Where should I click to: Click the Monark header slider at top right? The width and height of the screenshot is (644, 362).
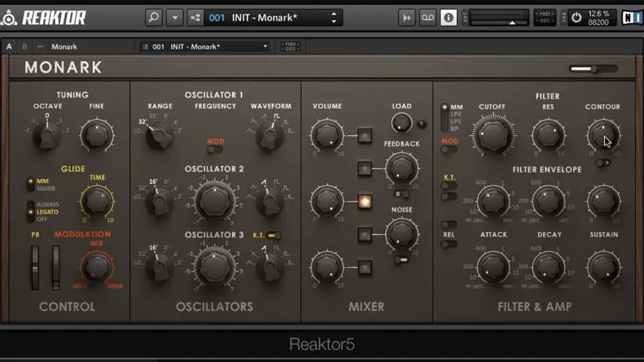click(593, 68)
